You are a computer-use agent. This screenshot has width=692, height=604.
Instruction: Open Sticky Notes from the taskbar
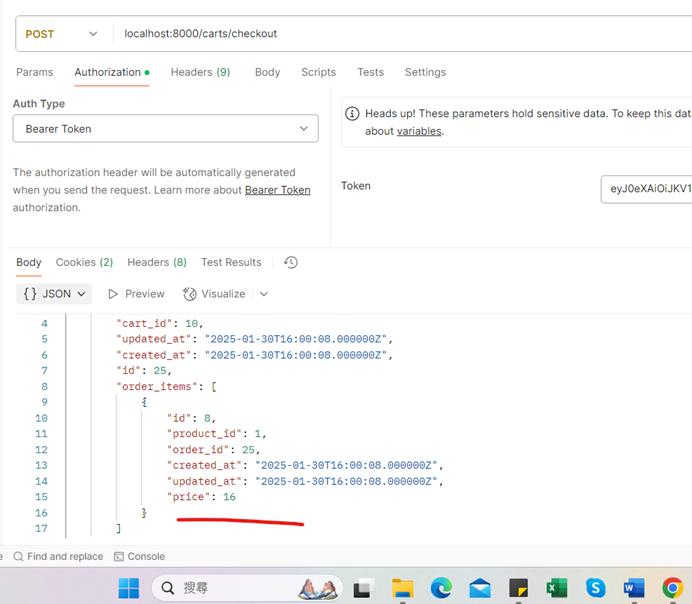(x=519, y=588)
